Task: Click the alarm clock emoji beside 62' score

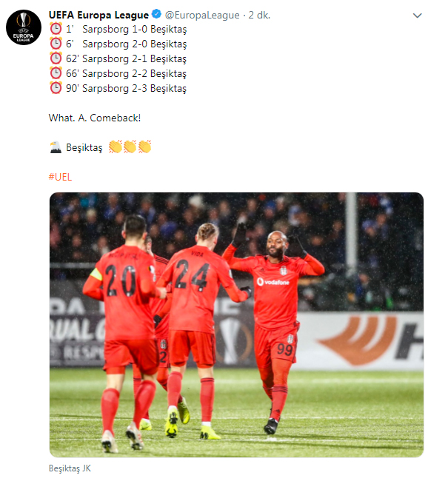Action: 56,58
